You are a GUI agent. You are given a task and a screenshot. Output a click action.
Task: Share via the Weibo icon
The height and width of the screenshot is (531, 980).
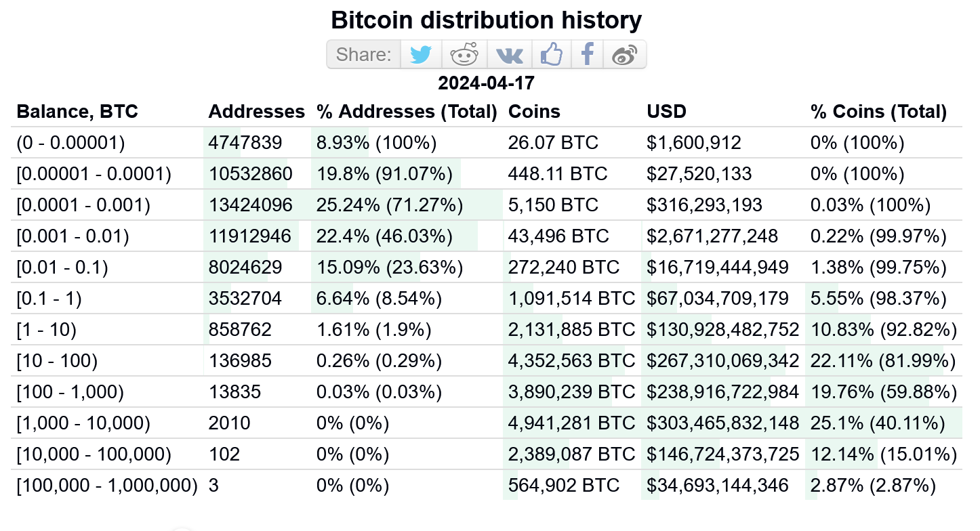point(624,54)
